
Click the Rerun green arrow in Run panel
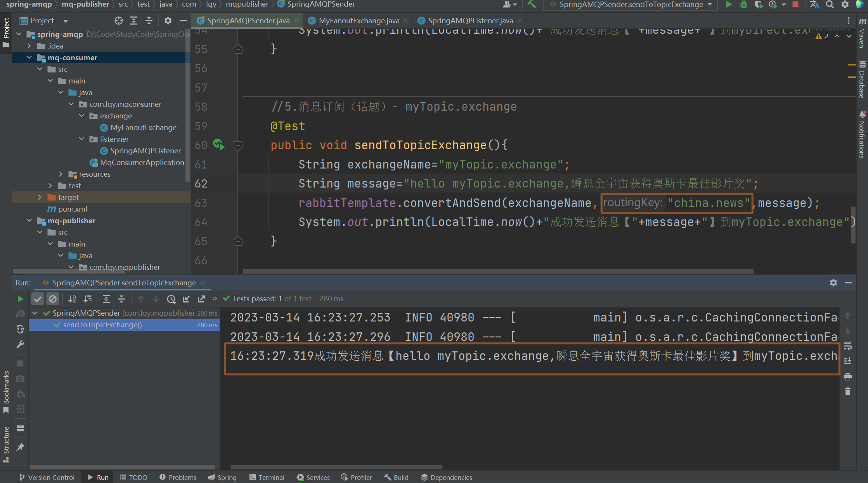(x=20, y=299)
